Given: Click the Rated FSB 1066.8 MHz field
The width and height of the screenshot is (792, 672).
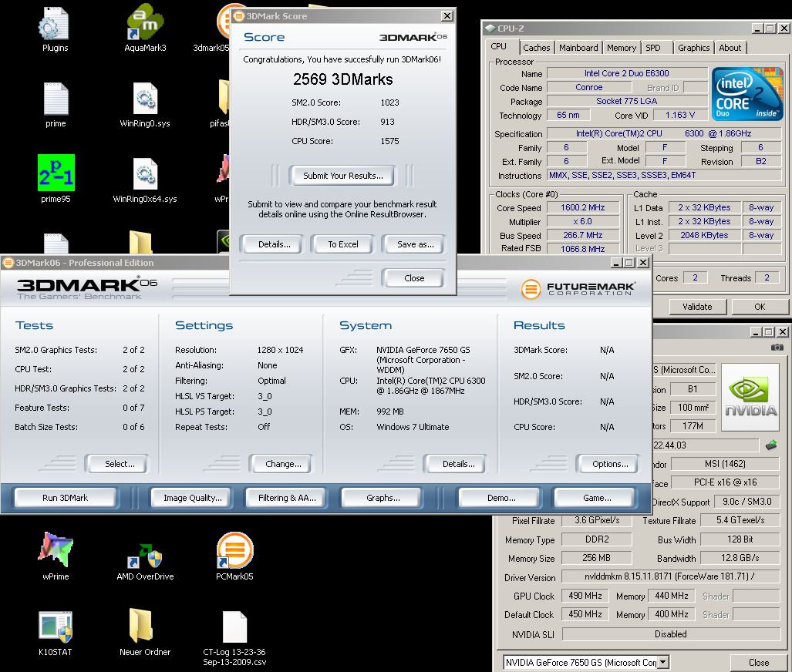Looking at the screenshot, I should click(x=583, y=249).
